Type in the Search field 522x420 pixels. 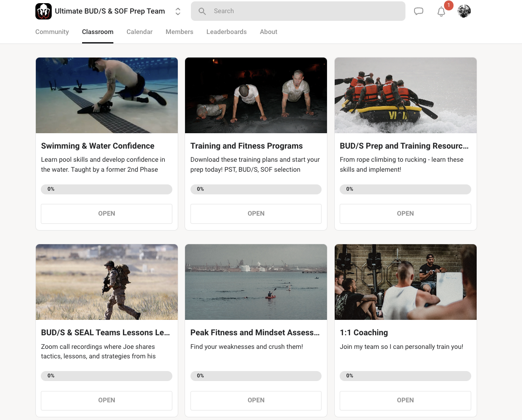[x=304, y=11]
